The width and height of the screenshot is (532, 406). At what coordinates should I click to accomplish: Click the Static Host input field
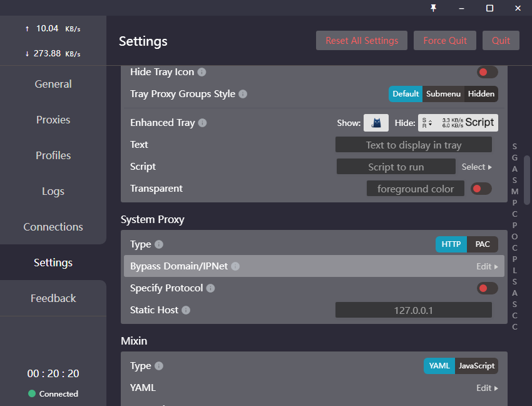(413, 310)
